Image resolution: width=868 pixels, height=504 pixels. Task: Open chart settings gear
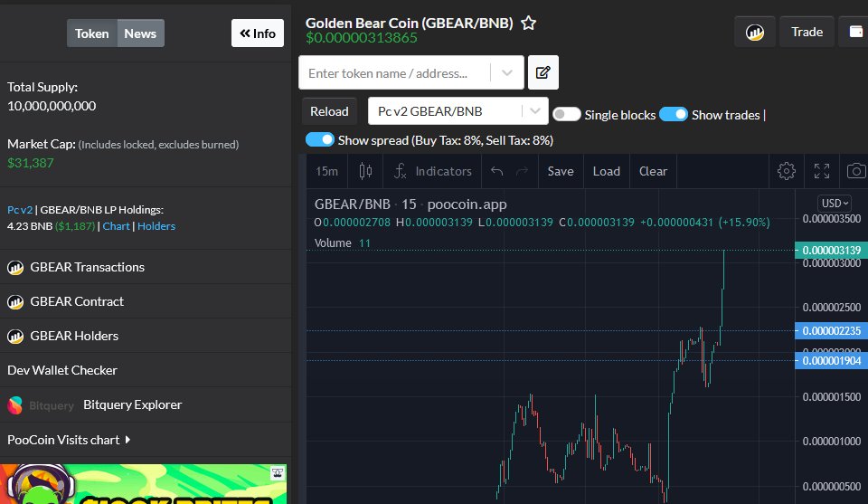pyautogui.click(x=786, y=171)
